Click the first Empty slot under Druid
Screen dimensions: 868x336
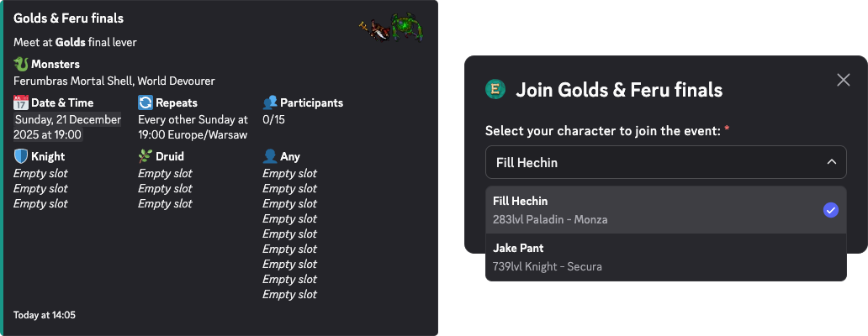point(165,174)
